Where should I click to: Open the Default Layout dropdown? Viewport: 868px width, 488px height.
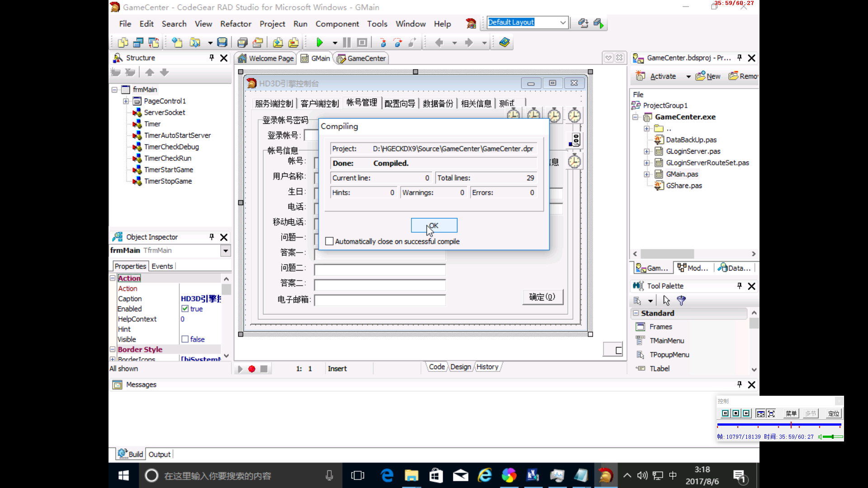click(x=563, y=23)
